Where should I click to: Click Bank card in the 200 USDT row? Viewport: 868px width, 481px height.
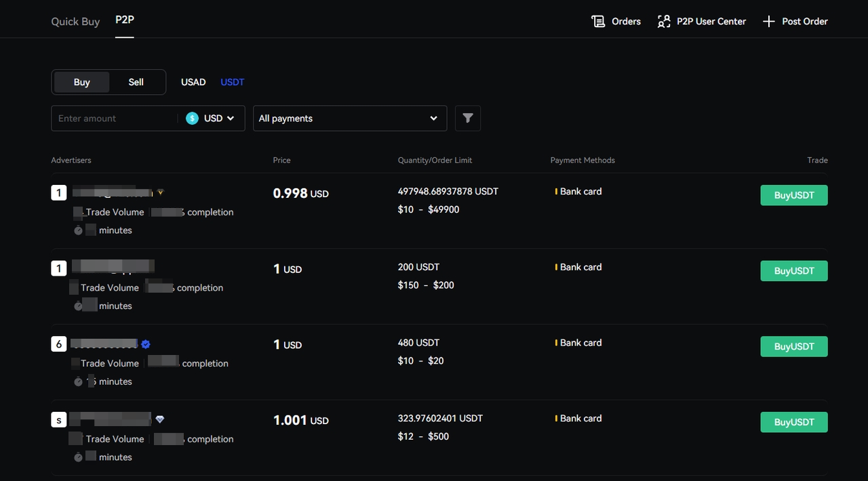pos(580,267)
